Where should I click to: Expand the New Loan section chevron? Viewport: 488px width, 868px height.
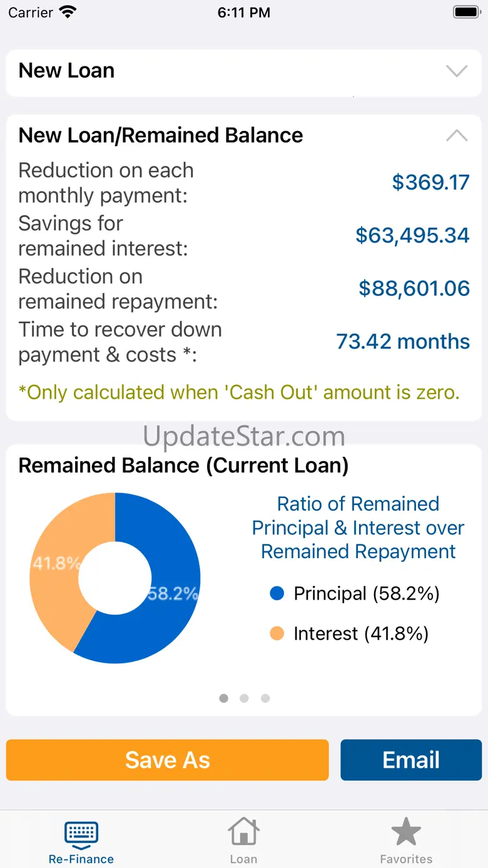click(457, 71)
